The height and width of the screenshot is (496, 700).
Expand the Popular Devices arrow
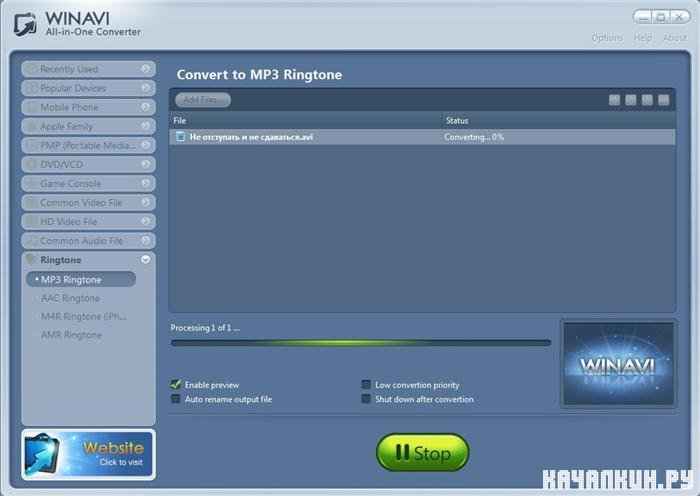(146, 88)
